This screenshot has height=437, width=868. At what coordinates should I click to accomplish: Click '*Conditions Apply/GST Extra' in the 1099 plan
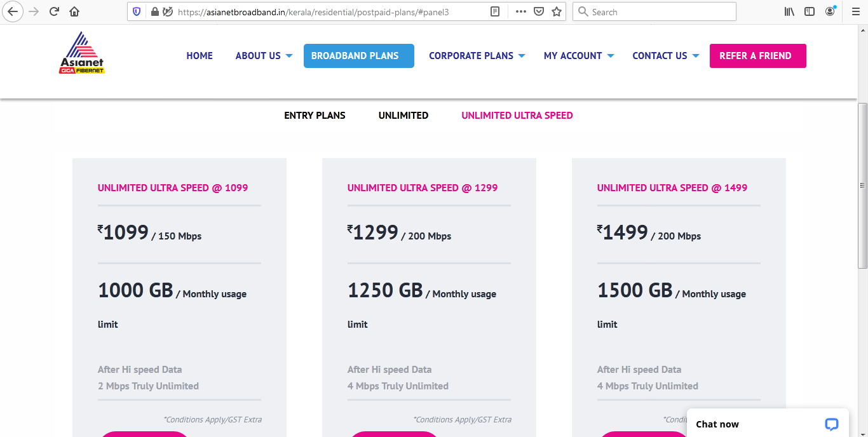[213, 419]
